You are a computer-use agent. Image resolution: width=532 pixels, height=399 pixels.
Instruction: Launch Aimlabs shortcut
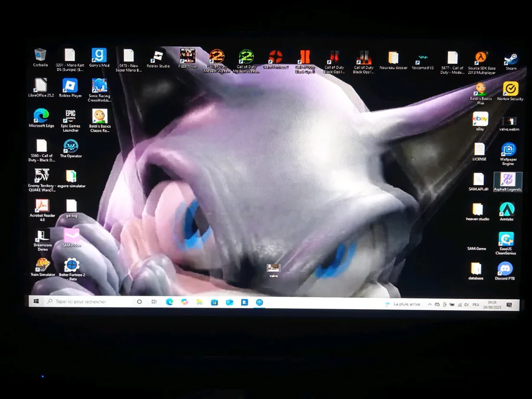click(x=507, y=212)
